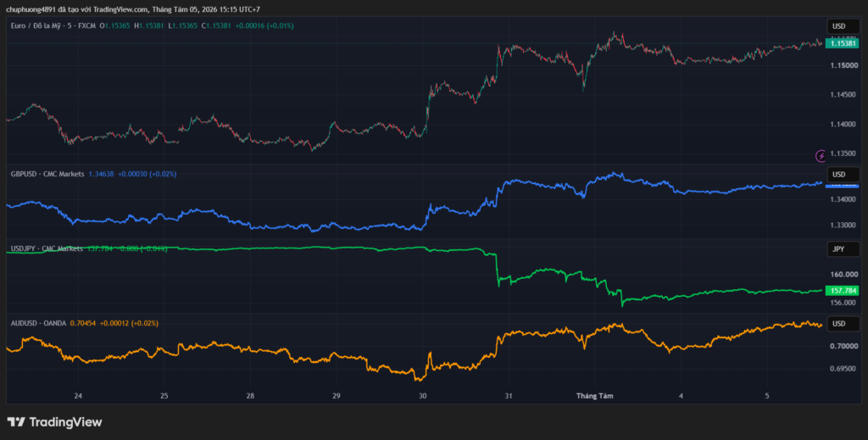Viewport: 868px width, 440px height.
Task: Click the 1.13500 price axis label
Action: 842,153
